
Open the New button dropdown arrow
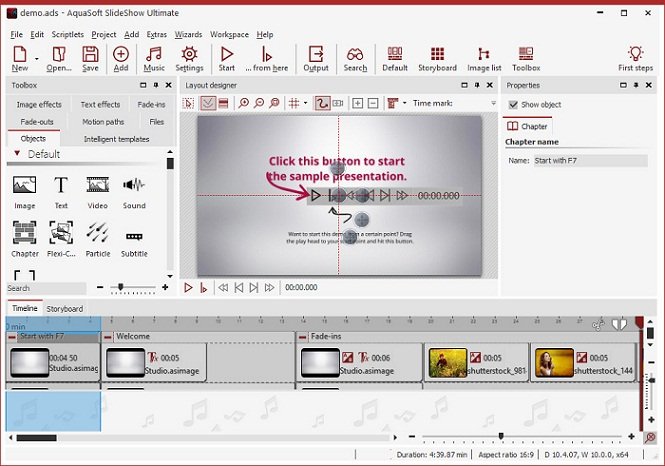37,59
